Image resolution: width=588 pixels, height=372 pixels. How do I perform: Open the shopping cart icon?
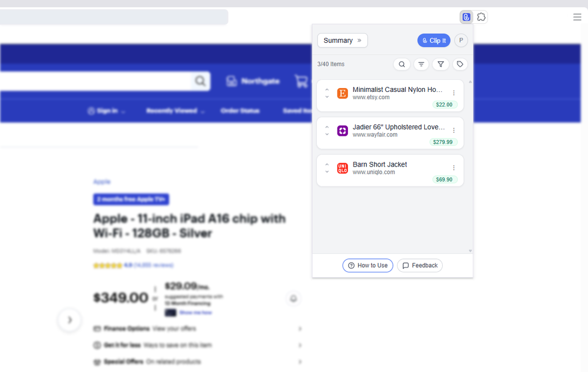301,81
